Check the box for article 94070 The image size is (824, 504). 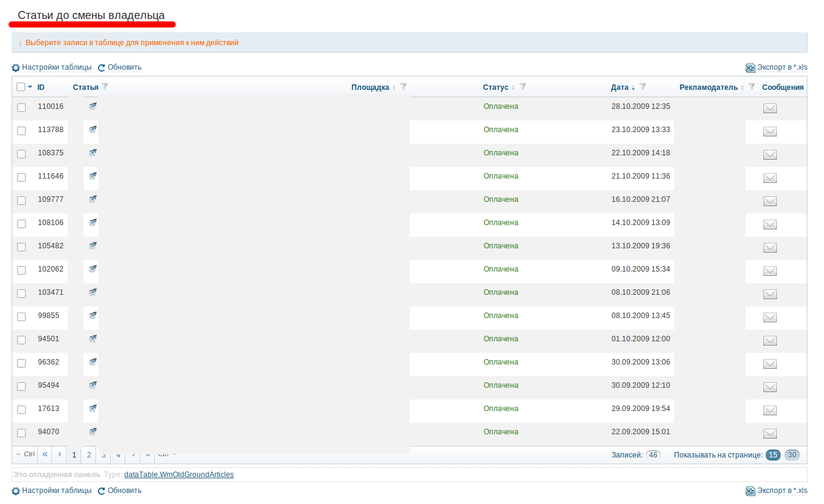tap(21, 433)
